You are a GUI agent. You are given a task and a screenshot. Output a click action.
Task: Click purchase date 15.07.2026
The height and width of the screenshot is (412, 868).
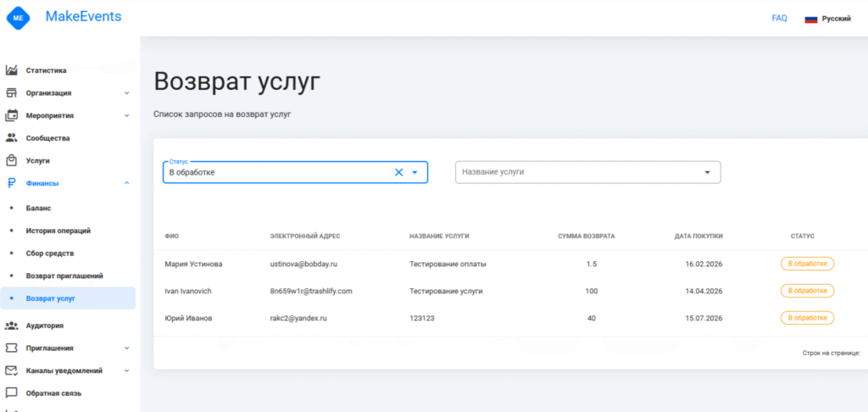click(x=704, y=319)
